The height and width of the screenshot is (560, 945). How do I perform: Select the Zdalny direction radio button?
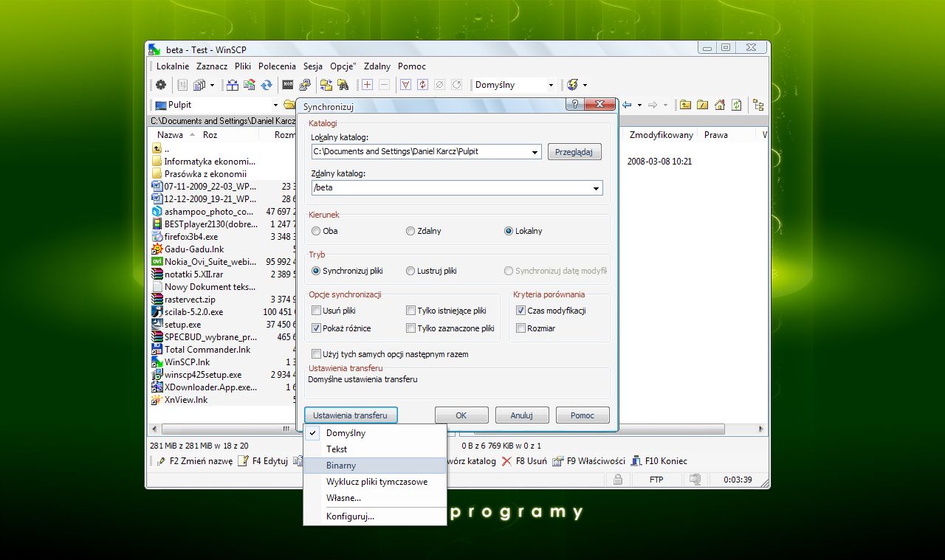410,231
